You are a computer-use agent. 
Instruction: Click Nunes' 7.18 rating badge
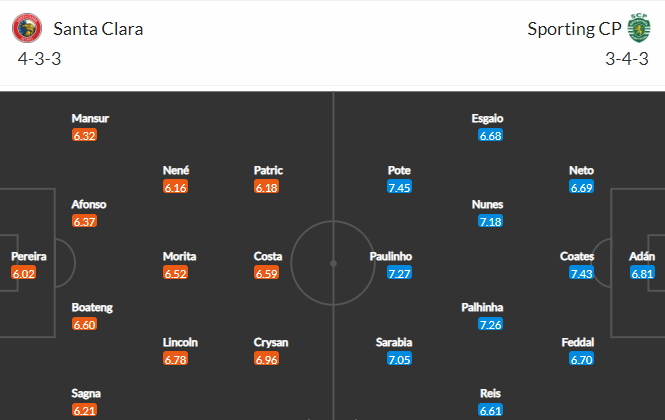coord(490,221)
